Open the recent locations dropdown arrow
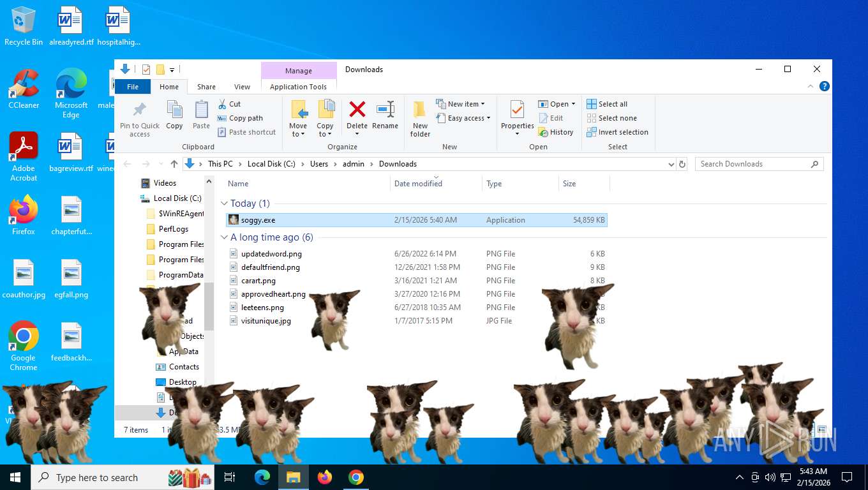The height and width of the screenshot is (490, 868). pos(160,164)
